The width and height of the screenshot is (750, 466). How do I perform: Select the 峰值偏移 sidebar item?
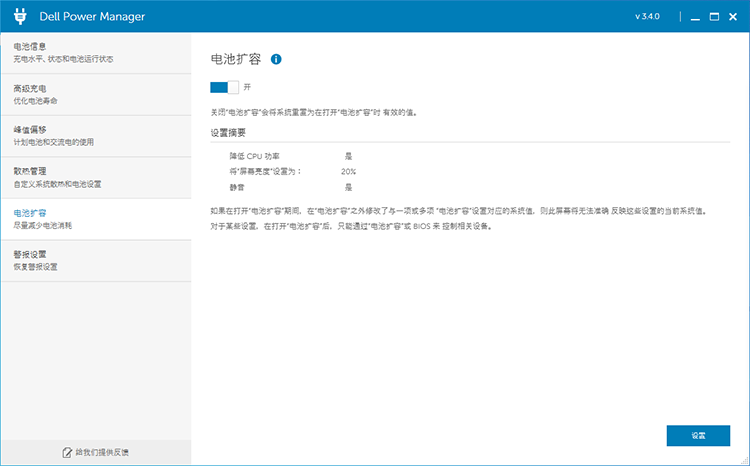[96, 136]
